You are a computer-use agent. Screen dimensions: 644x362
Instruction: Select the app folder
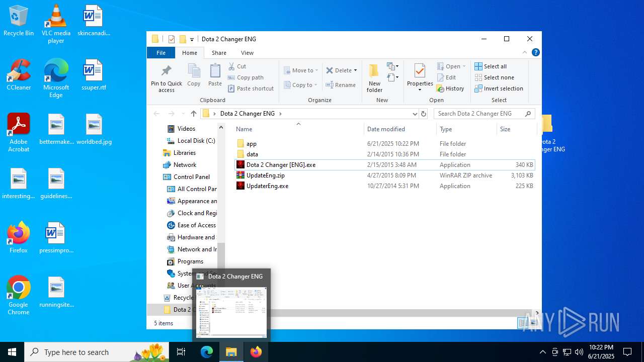pyautogui.click(x=385, y=144)
